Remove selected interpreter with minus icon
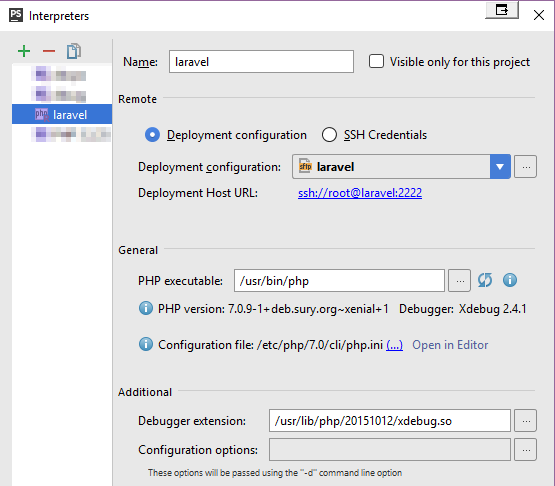555x486 pixels. tap(49, 51)
